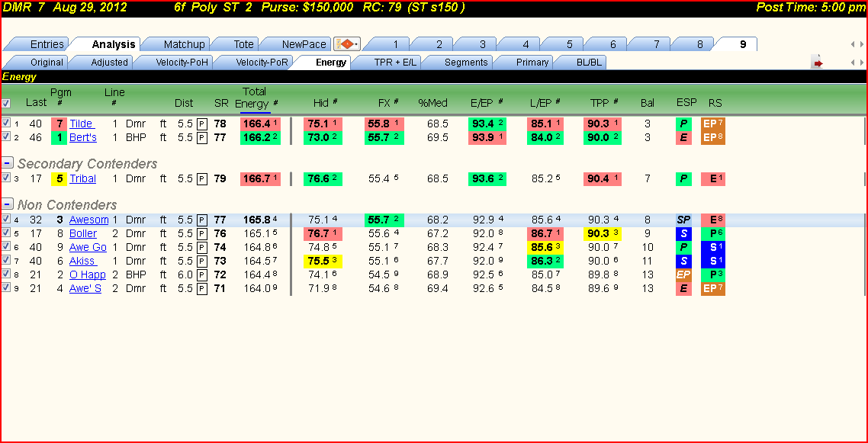Image resolution: width=868 pixels, height=443 pixels.
Task: Click the boxed P surface icon in O Happ's row
Action: tap(203, 274)
